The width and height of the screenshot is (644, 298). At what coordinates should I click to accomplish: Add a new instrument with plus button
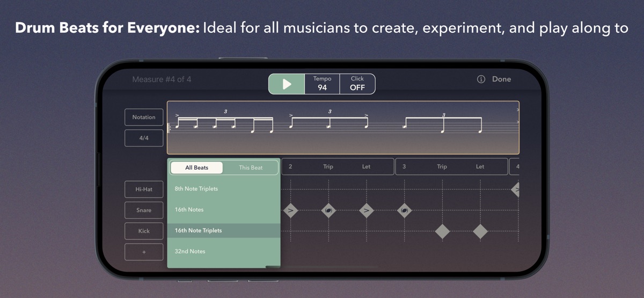coord(144,252)
